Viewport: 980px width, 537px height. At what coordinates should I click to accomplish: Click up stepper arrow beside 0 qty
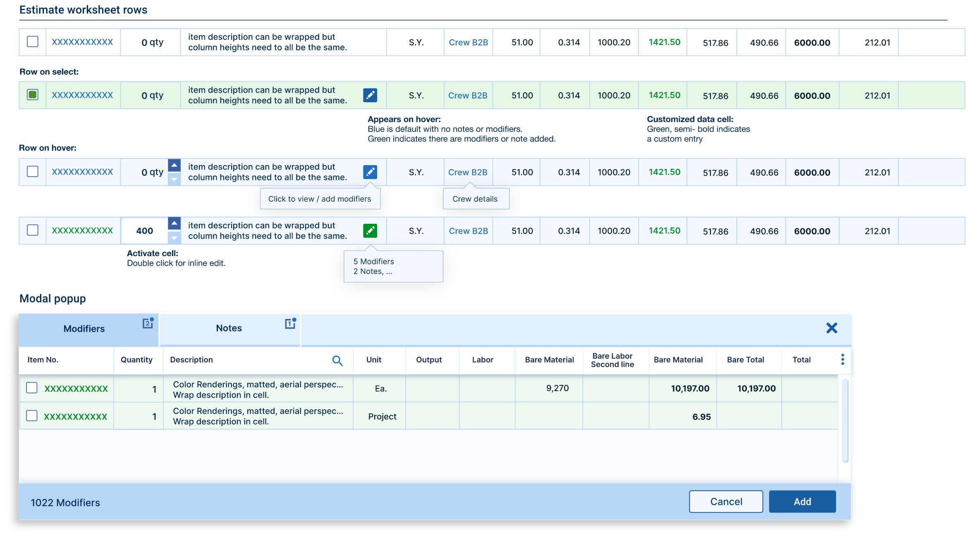pos(174,165)
